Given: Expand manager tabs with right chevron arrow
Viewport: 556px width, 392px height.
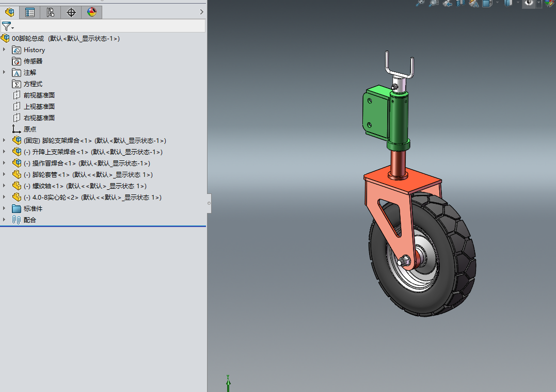Looking at the screenshot, I should point(201,12).
